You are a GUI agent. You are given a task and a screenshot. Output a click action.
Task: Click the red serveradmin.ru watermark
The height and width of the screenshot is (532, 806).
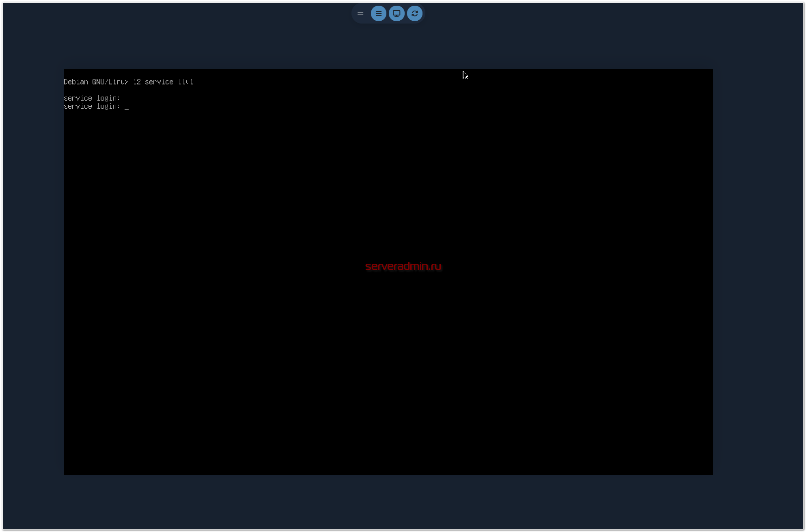403,266
